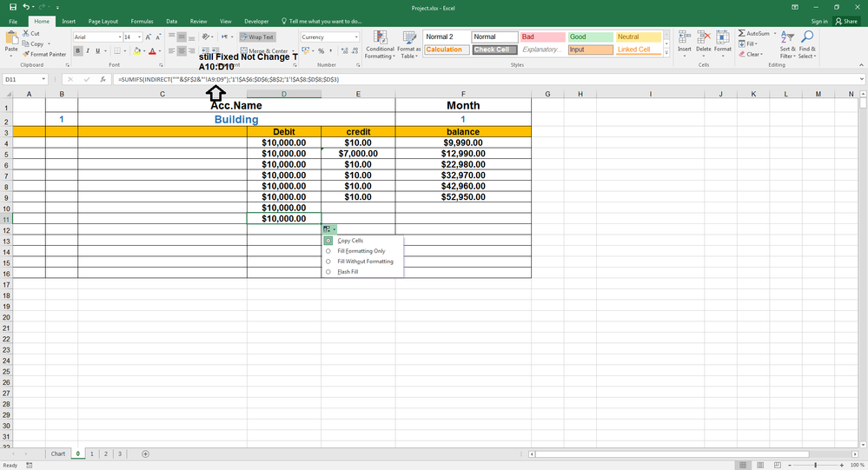
Task: Open Sort & Filter options
Action: point(786,44)
